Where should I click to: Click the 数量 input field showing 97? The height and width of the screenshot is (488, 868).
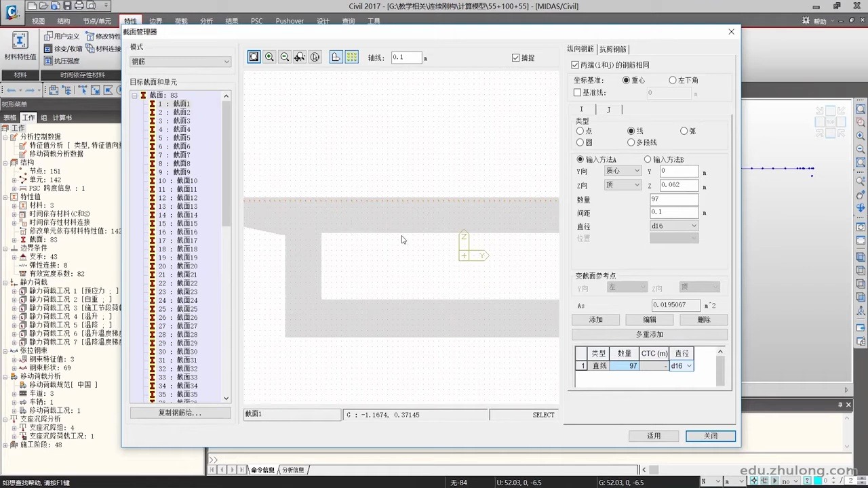click(674, 200)
